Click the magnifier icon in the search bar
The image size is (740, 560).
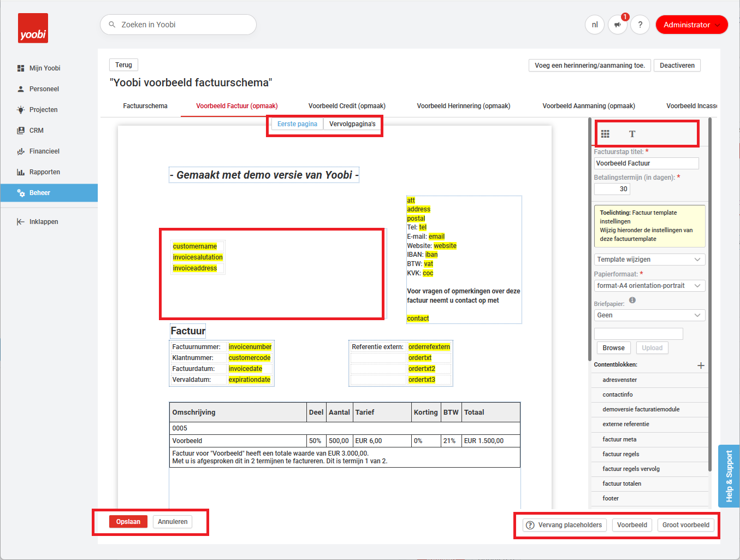[x=112, y=25]
